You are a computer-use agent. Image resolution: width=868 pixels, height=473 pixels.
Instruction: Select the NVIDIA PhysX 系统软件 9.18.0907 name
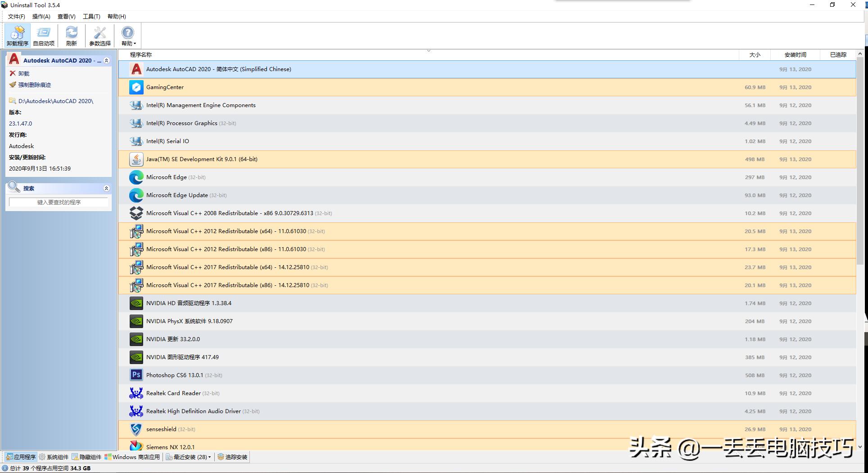190,321
